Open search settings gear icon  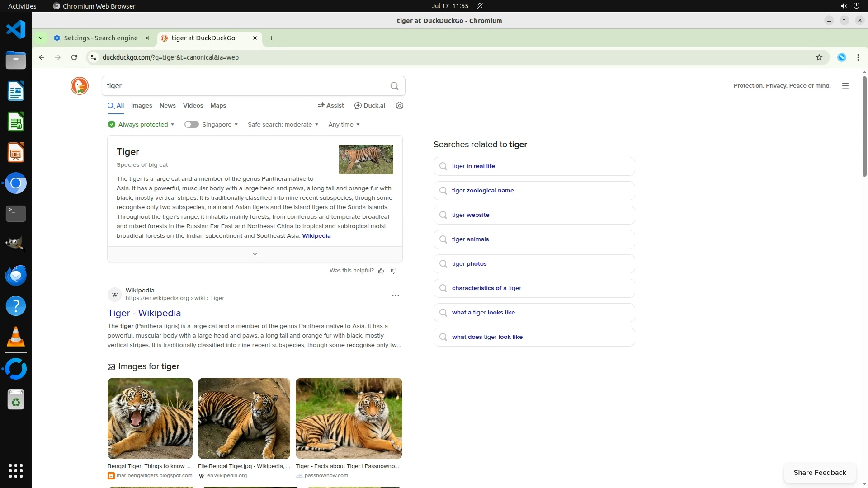tap(400, 106)
